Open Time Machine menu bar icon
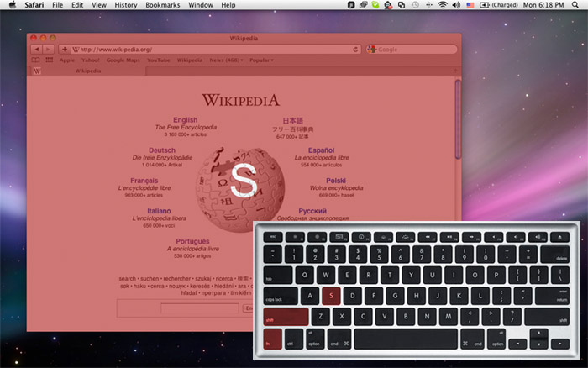Screen dimensions: 588x368 click(x=415, y=5)
